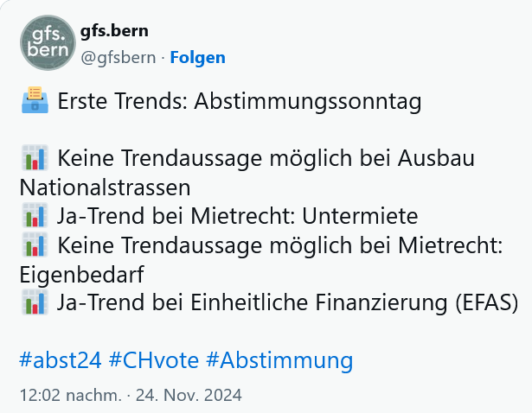Image resolution: width=532 pixels, height=413 pixels.
Task: Click 'Keine Trendaussage möglich bei Ausbau' text
Action: 266,159
